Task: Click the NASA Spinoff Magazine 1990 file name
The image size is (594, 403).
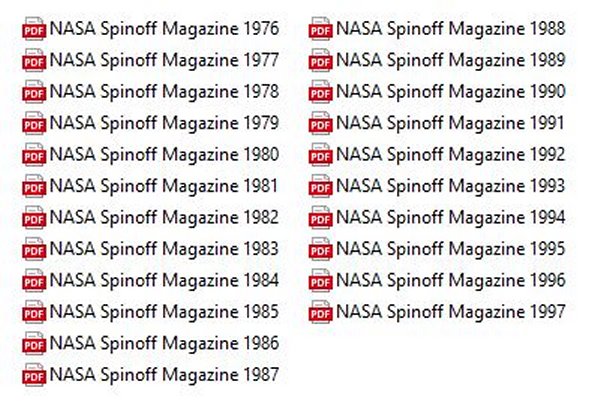Action: click(451, 92)
